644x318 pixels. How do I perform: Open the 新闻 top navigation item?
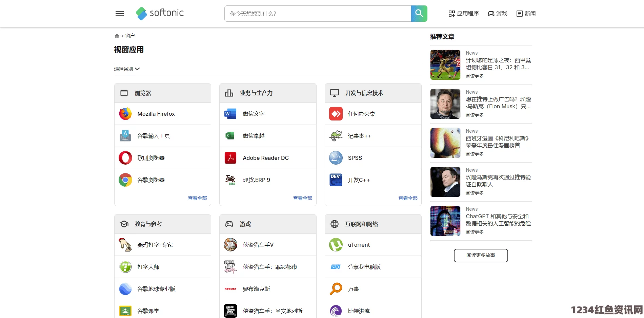point(526,14)
